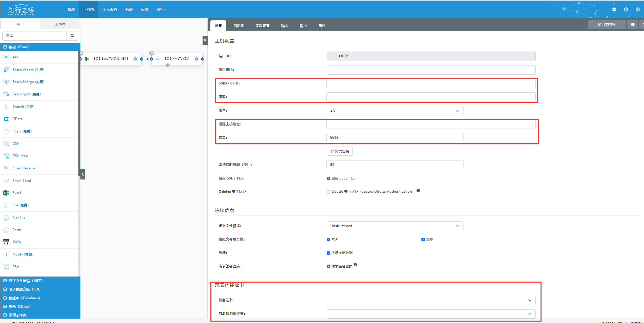Uncheck the compress sent data checkbox
644x323 pixels.
(328, 253)
